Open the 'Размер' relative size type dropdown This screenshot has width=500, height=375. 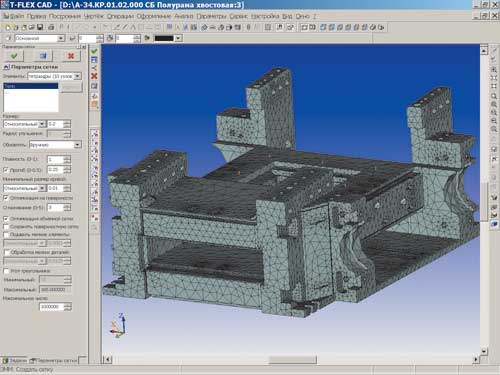tap(42, 124)
